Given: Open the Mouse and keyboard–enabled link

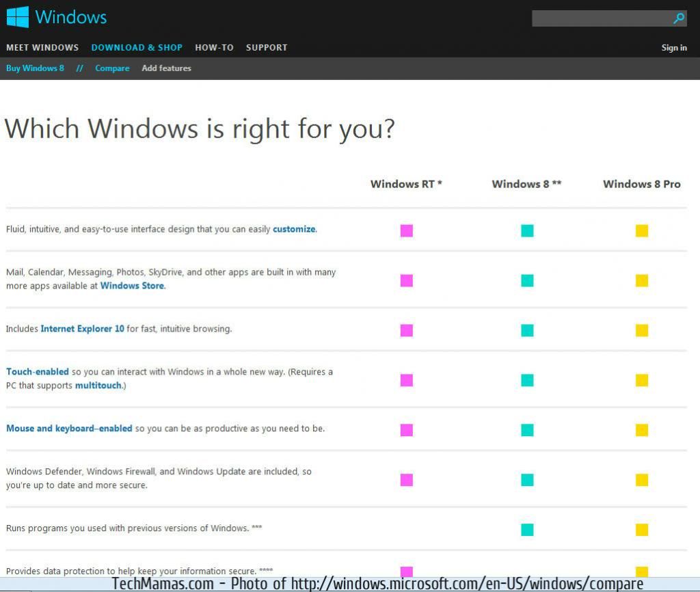Looking at the screenshot, I should coord(69,429).
